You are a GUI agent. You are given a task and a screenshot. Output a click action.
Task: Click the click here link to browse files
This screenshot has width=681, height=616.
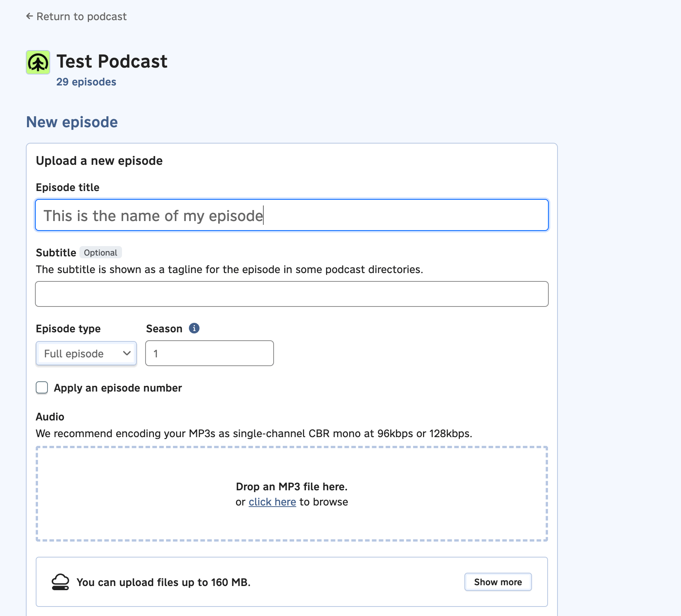coord(272,502)
